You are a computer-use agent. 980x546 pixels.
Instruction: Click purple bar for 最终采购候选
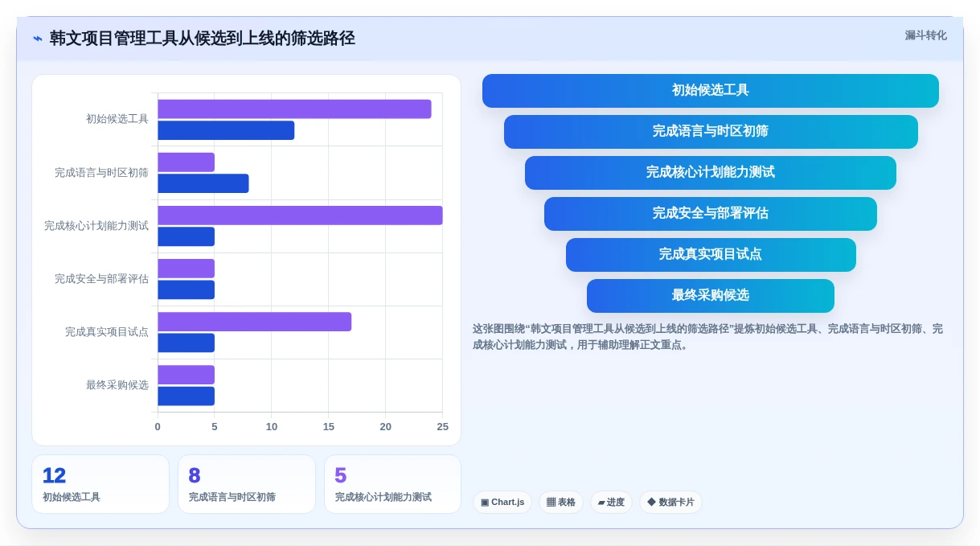tap(186, 375)
